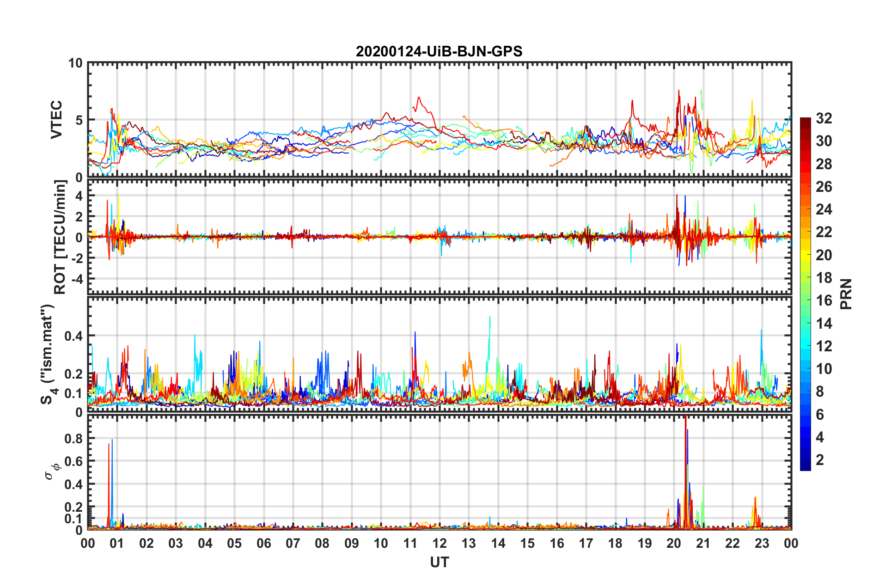
Task: Click x-axis hour label 01
Action: [117, 543]
